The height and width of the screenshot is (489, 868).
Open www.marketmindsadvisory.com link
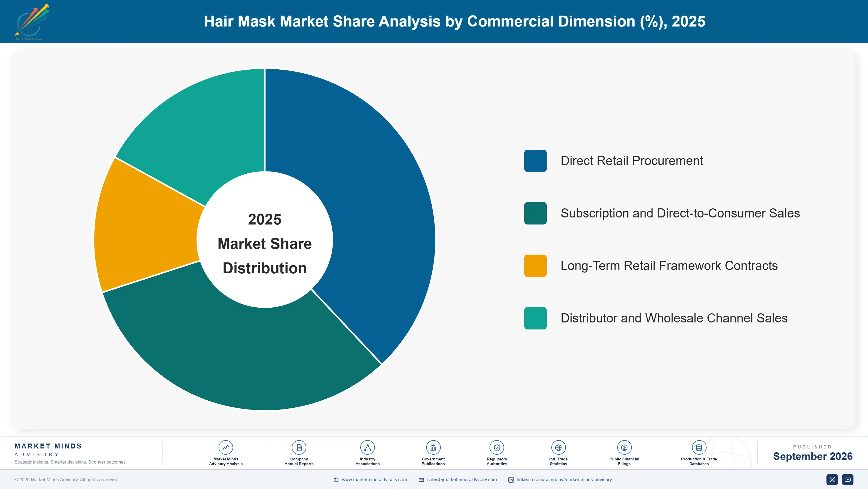tap(374, 480)
